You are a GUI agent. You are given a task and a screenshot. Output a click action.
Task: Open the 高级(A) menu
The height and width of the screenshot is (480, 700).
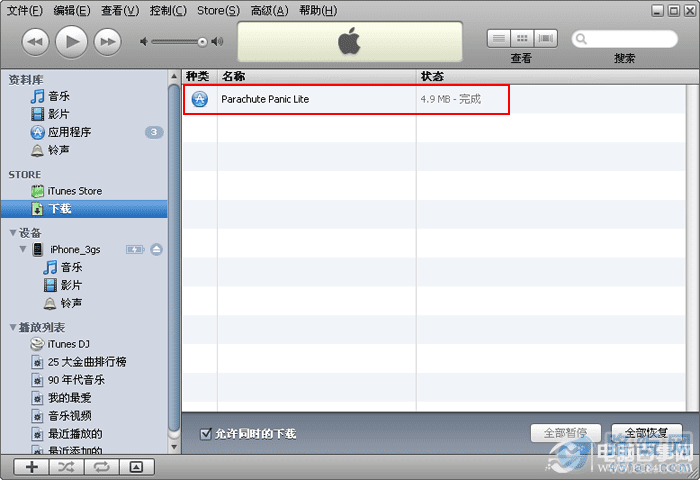[269, 10]
